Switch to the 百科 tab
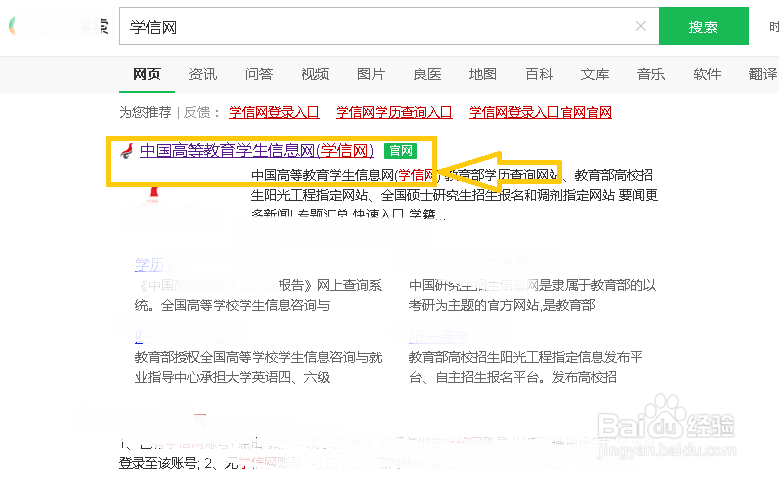This screenshot has height=477, width=779. [x=539, y=74]
